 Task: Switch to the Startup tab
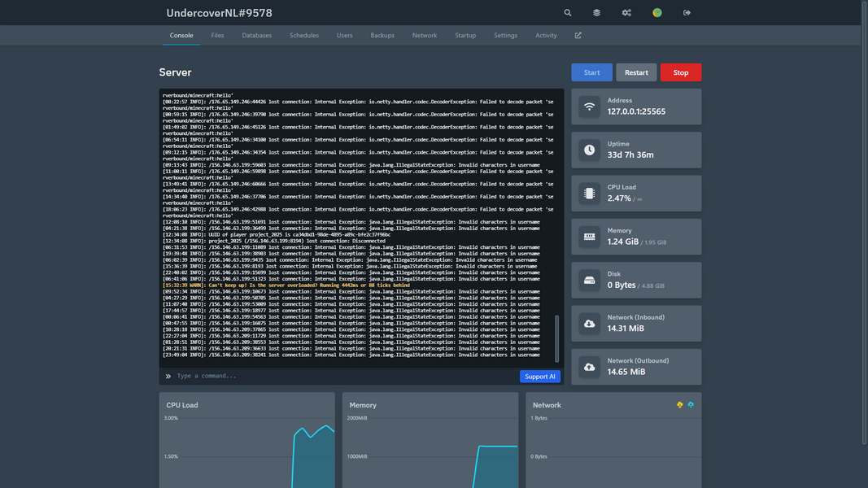[465, 36]
